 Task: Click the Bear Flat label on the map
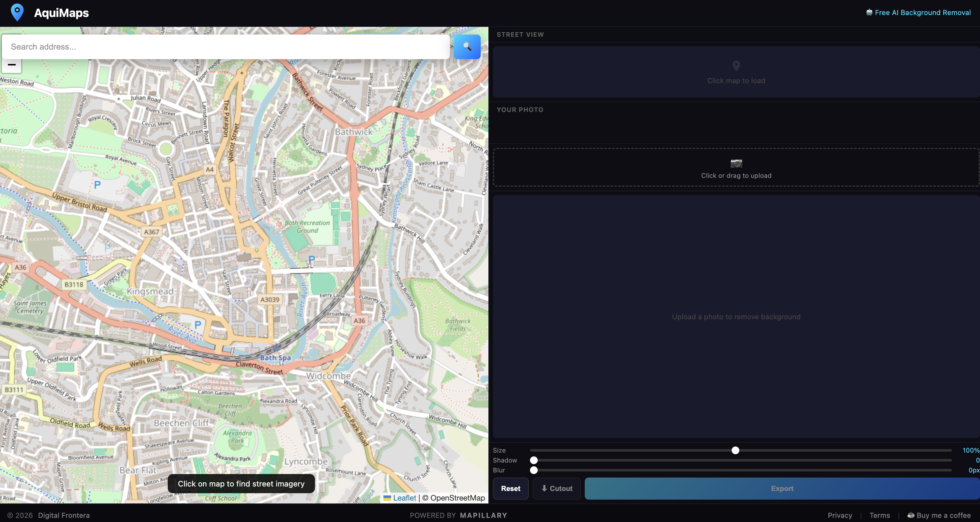click(138, 470)
